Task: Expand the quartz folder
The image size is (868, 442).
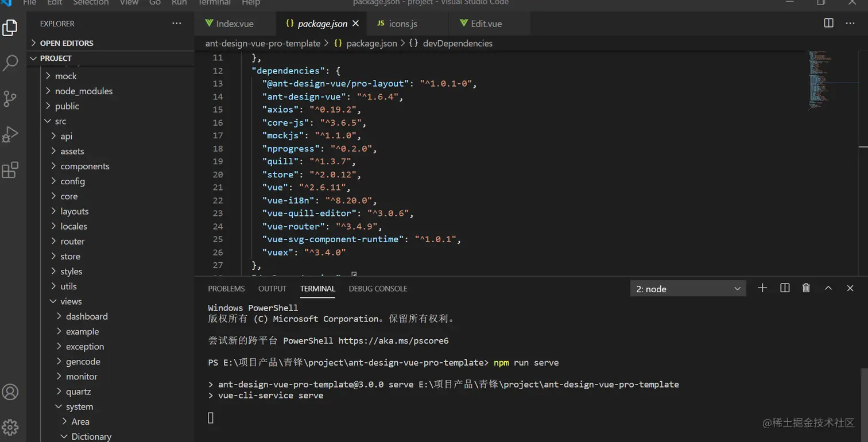Action: [111, 391]
